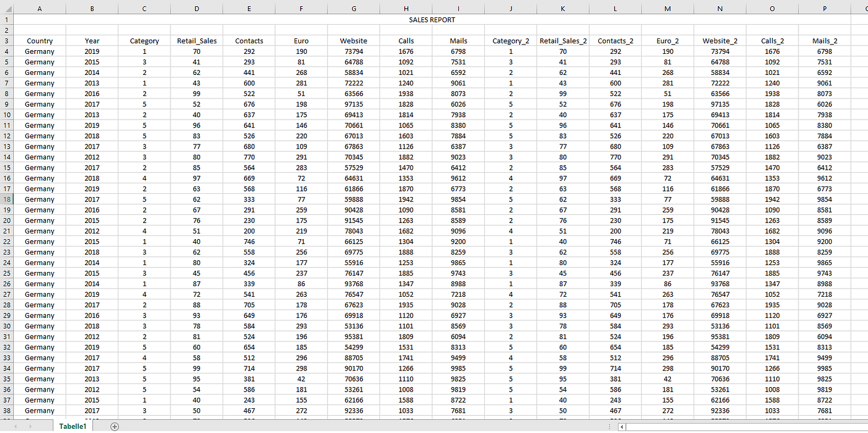Click Mails value 9854 in column I

(458, 199)
